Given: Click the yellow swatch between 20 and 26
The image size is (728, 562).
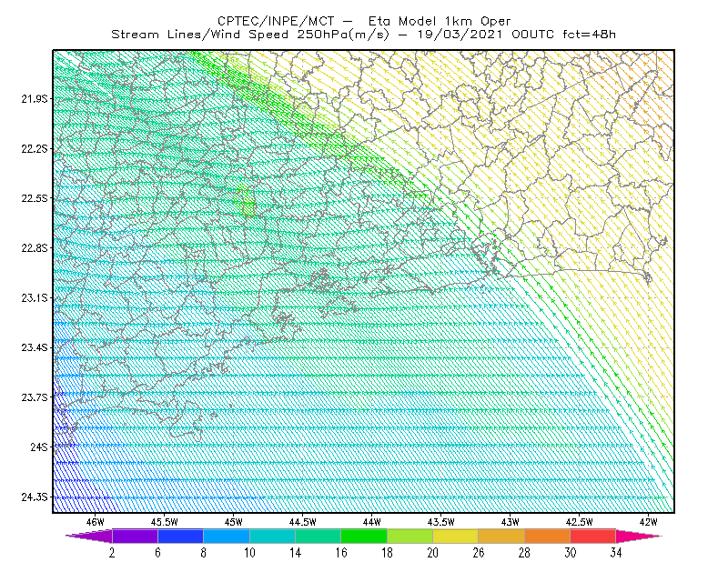Looking at the screenshot, I should click(456, 536).
